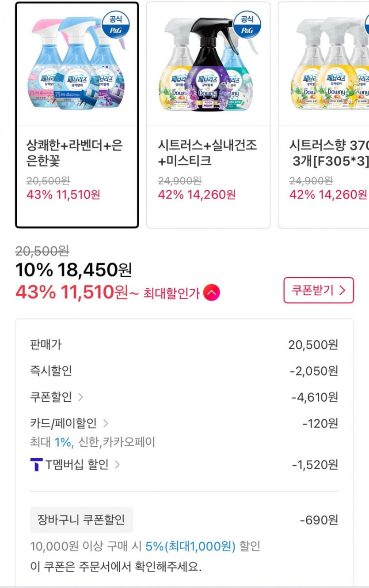Expand 카드/페이할인 details chevron
Viewport: 369px width, 588px height.
click(105, 423)
